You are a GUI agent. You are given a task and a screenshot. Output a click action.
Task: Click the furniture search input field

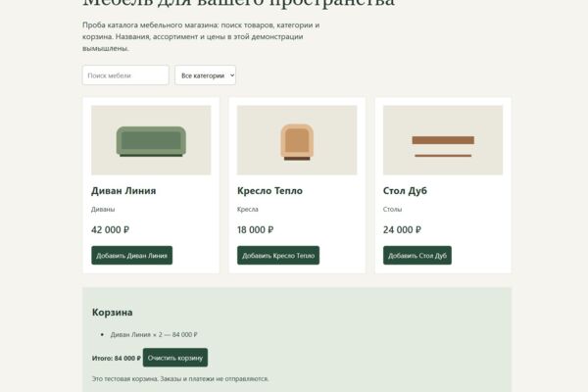125,75
